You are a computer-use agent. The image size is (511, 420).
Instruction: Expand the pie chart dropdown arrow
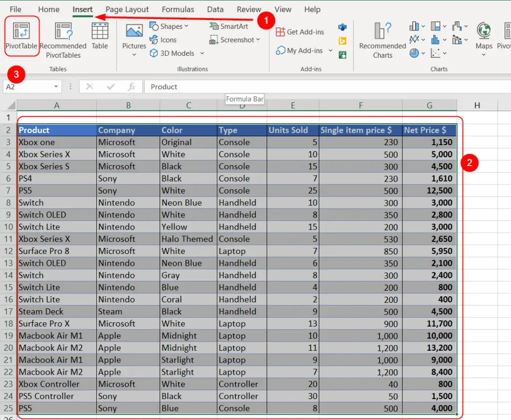click(x=423, y=53)
